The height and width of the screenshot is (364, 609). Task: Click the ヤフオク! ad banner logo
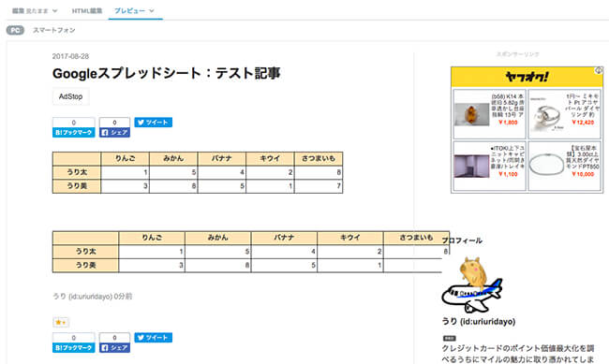pyautogui.click(x=527, y=77)
